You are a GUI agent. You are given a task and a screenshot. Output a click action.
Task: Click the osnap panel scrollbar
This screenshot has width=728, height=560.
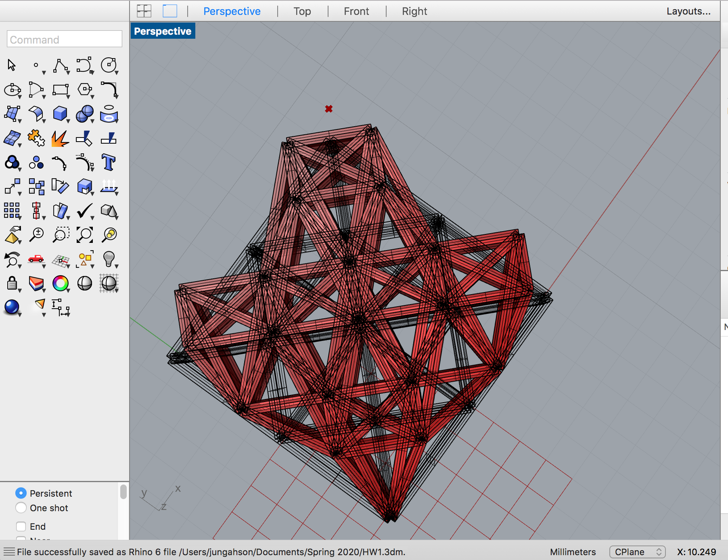pyautogui.click(x=123, y=492)
